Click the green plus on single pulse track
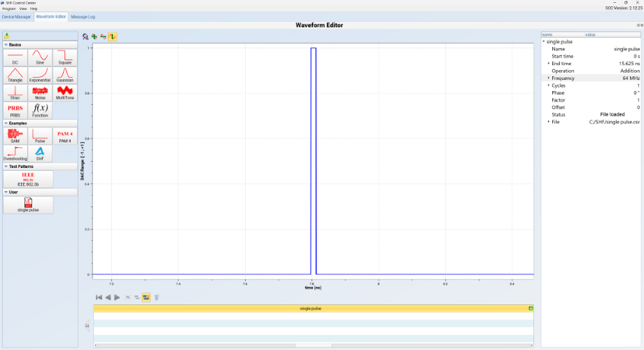Screen dimensions: 644x350 click(531, 309)
